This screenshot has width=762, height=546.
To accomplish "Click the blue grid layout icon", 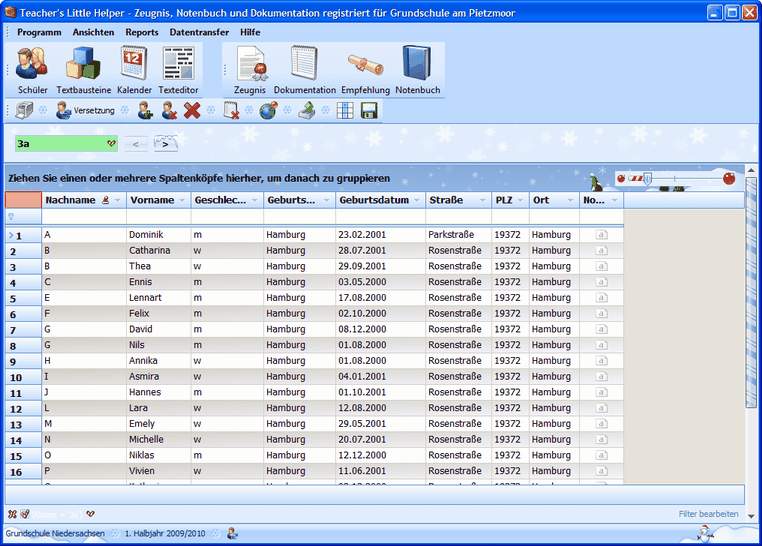I will pos(345,111).
